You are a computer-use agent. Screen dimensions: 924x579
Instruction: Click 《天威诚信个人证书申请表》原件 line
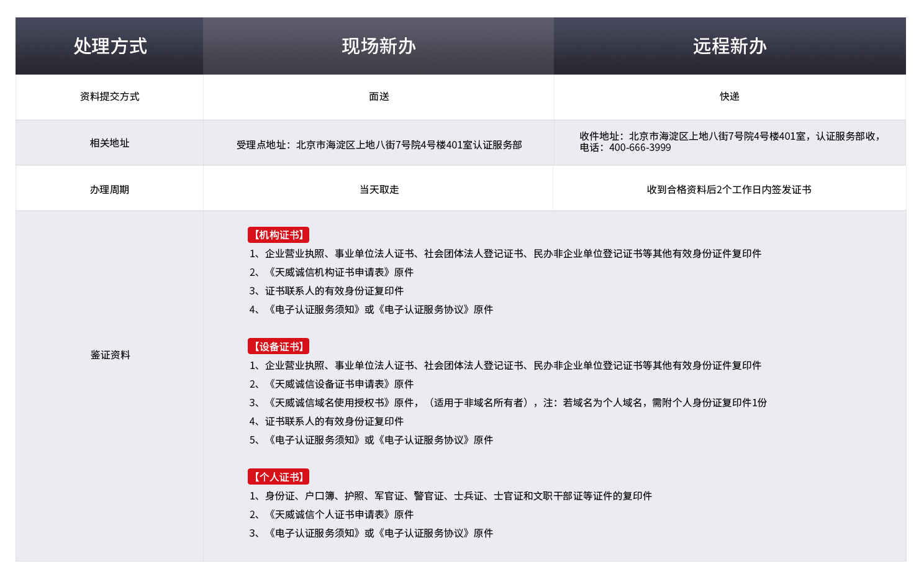(339, 514)
